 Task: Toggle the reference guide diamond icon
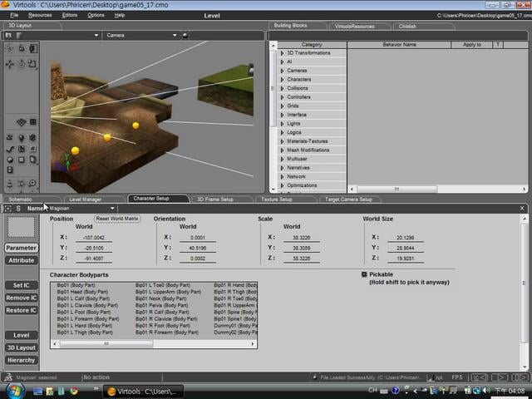[x=22, y=122]
